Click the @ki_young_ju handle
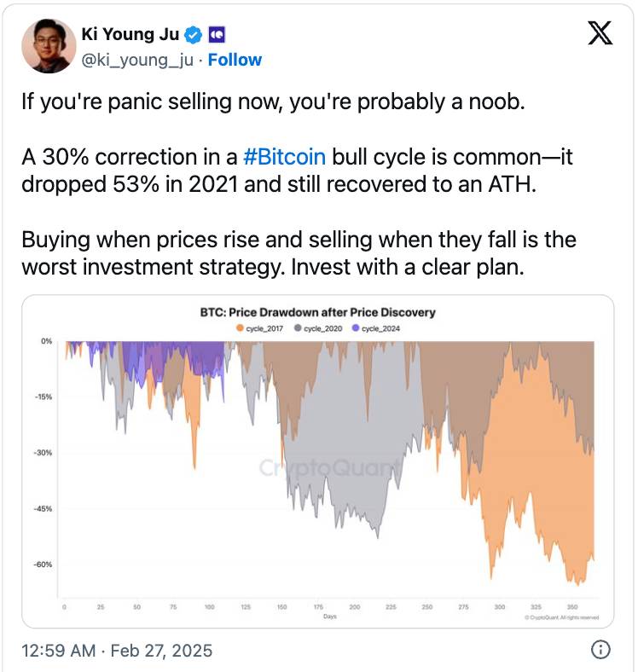638x672 pixels. [137, 60]
